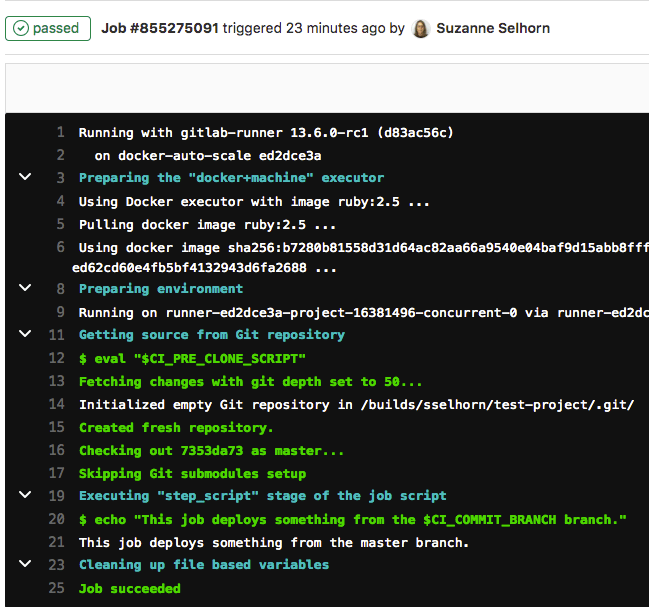Click the checkmark icon in passed badge
The height and width of the screenshot is (607, 649).
tap(22, 28)
